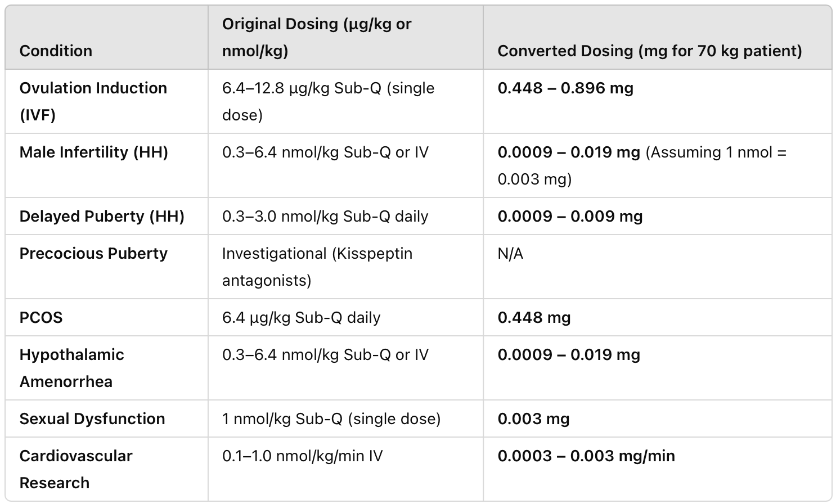Select the PCOS condition cell
836x504 pixels.
(x=41, y=317)
